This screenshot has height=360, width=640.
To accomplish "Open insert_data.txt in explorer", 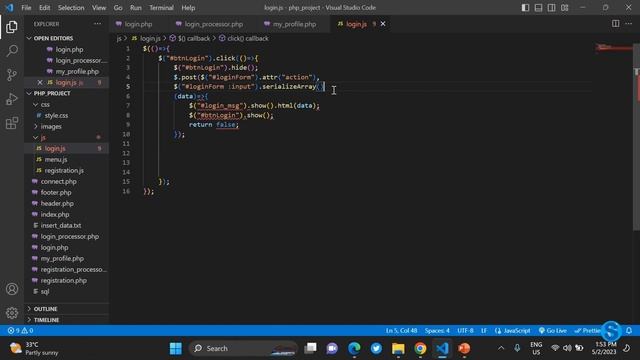I will tap(61, 226).
